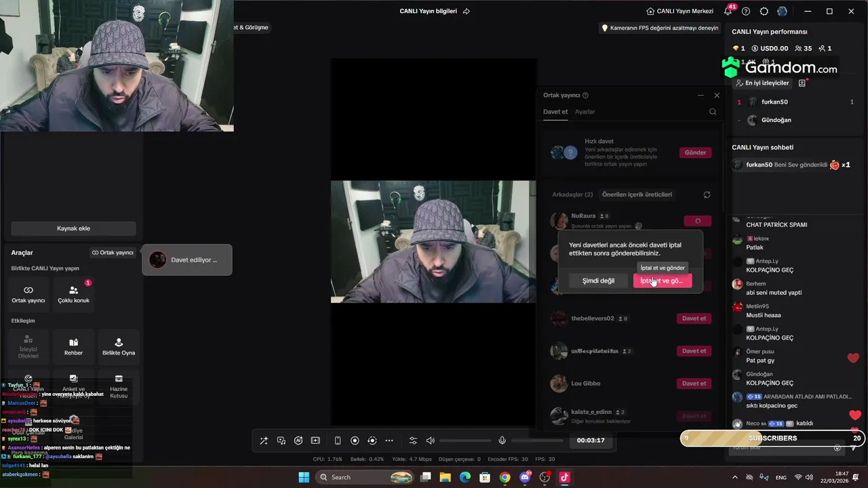The width and height of the screenshot is (868, 488).
Task: Click Davet et for Lou Gibbo
Action: point(694,384)
